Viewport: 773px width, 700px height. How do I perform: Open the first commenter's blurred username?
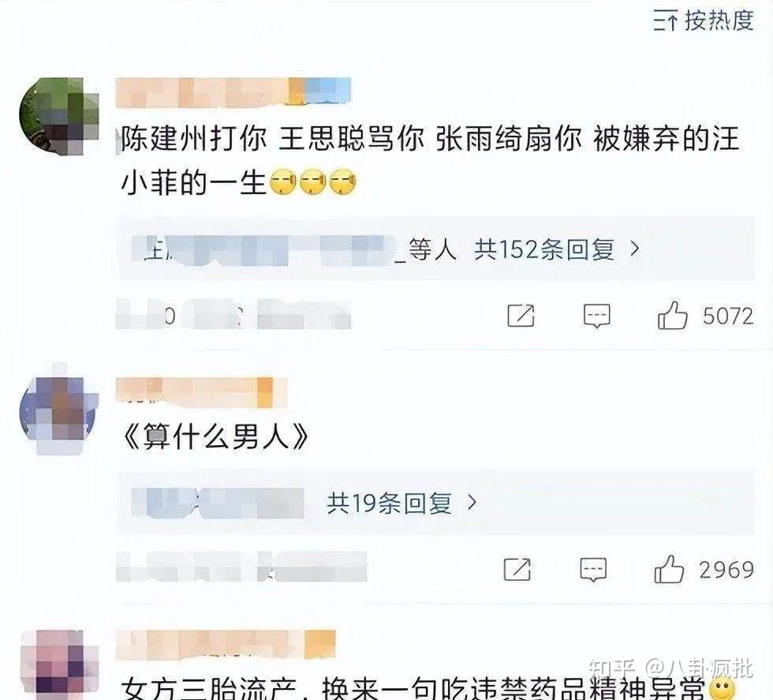233,92
